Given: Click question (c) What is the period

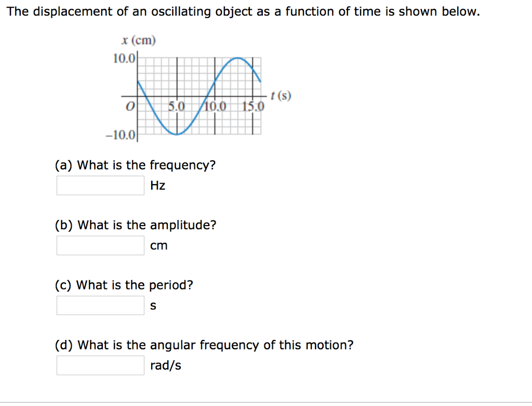Looking at the screenshot, I should (127, 285).
